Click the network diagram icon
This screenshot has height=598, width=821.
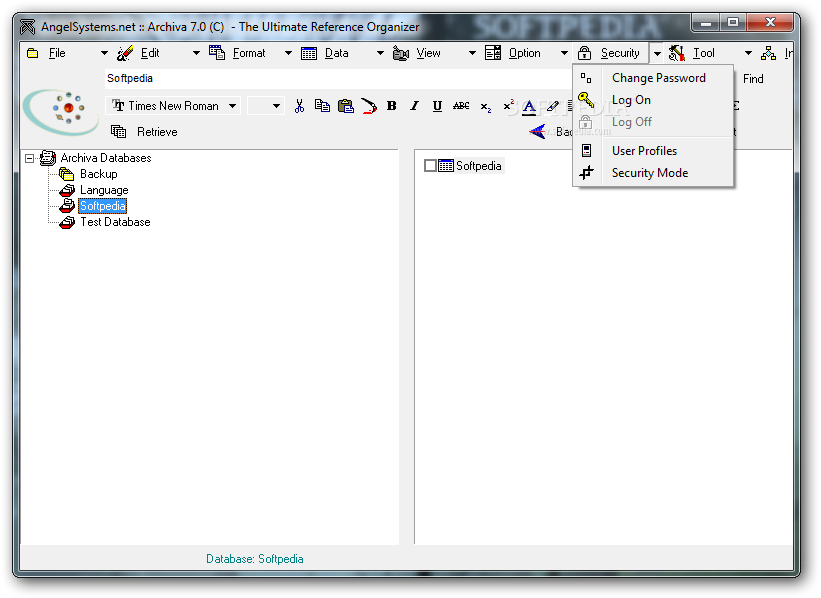click(768, 53)
